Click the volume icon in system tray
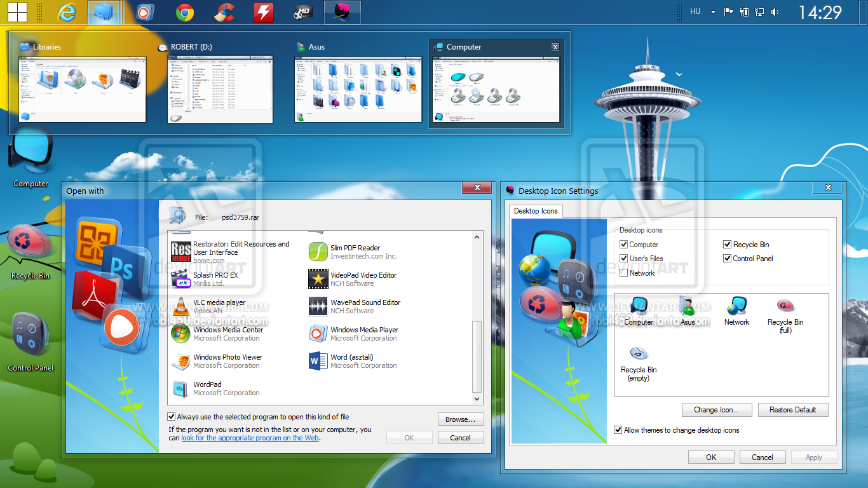Viewport: 868px width, 488px height. pyautogui.click(x=775, y=11)
